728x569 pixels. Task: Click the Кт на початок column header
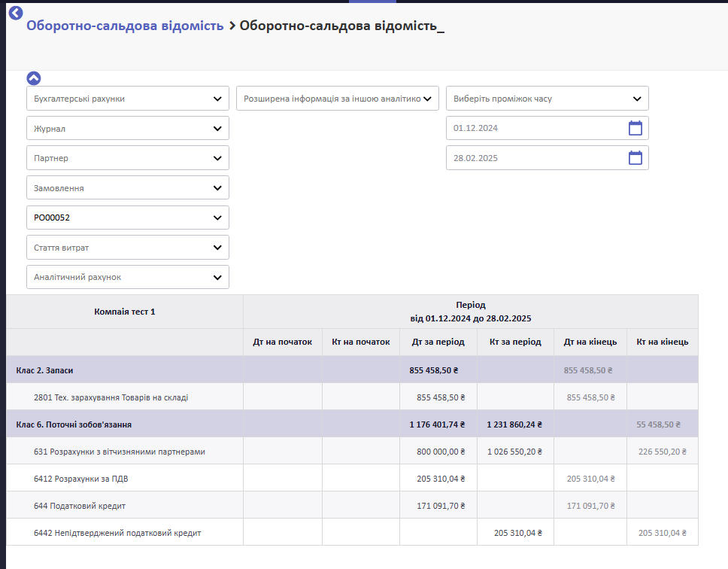tap(361, 342)
